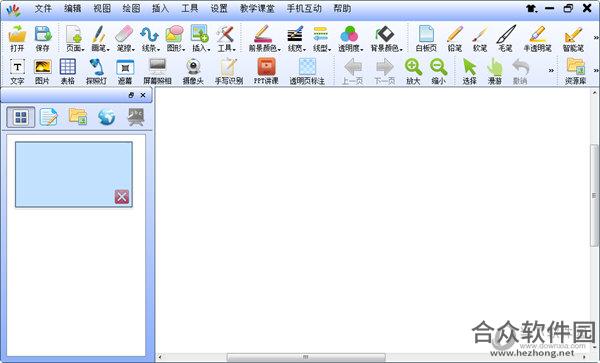Click Zoom in (放大) magnifier
The image size is (600, 363).
click(x=413, y=70)
